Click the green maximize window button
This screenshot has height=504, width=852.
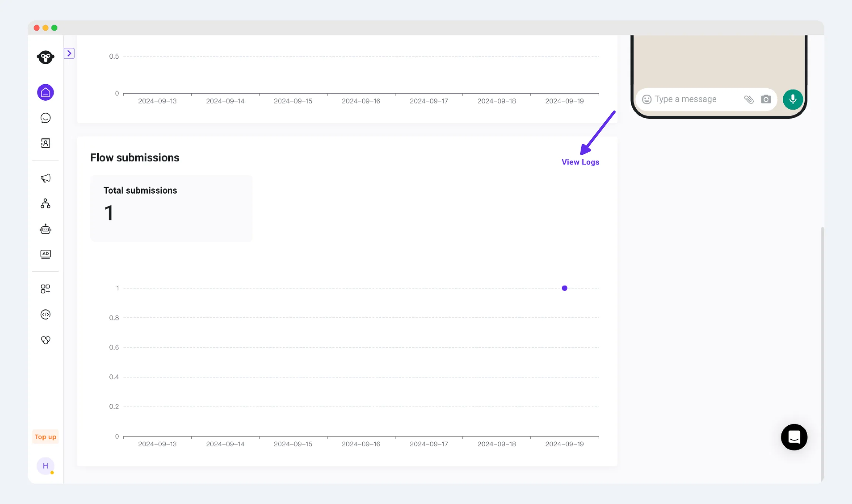(x=54, y=28)
